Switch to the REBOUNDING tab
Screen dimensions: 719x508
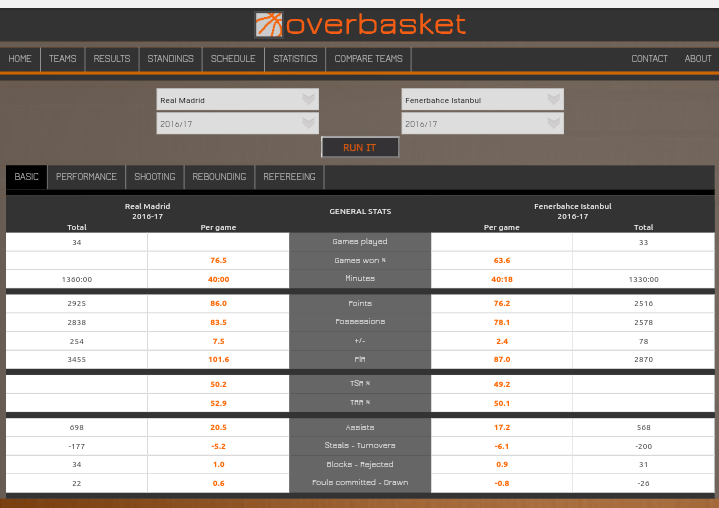coord(219,177)
